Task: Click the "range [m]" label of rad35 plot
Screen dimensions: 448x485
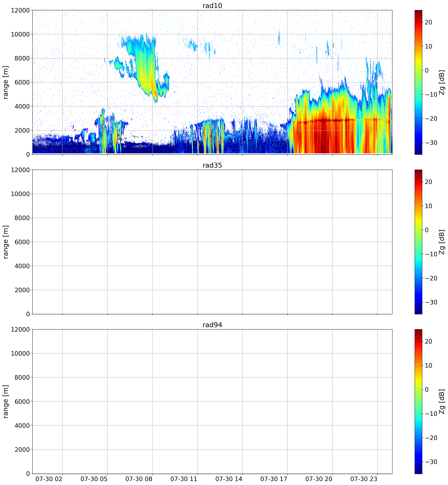Action: pos(6,242)
